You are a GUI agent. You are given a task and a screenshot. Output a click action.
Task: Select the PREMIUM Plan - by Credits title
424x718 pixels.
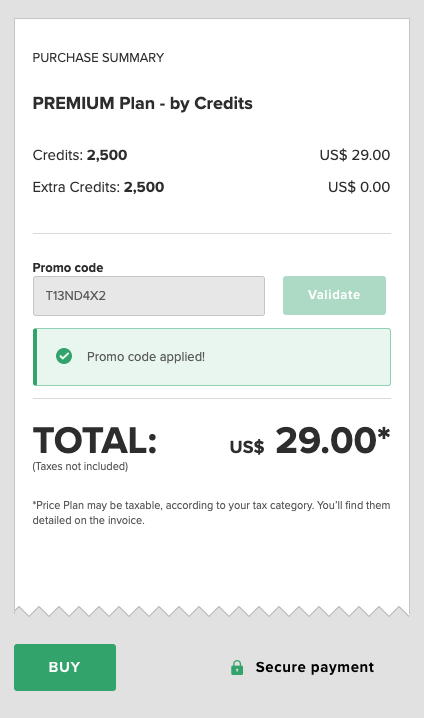tap(142, 103)
